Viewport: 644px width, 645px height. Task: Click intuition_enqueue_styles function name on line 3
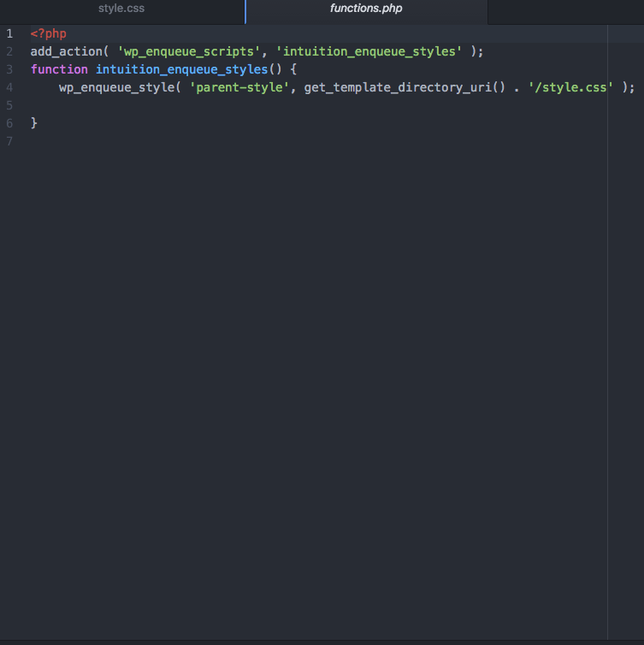point(182,69)
